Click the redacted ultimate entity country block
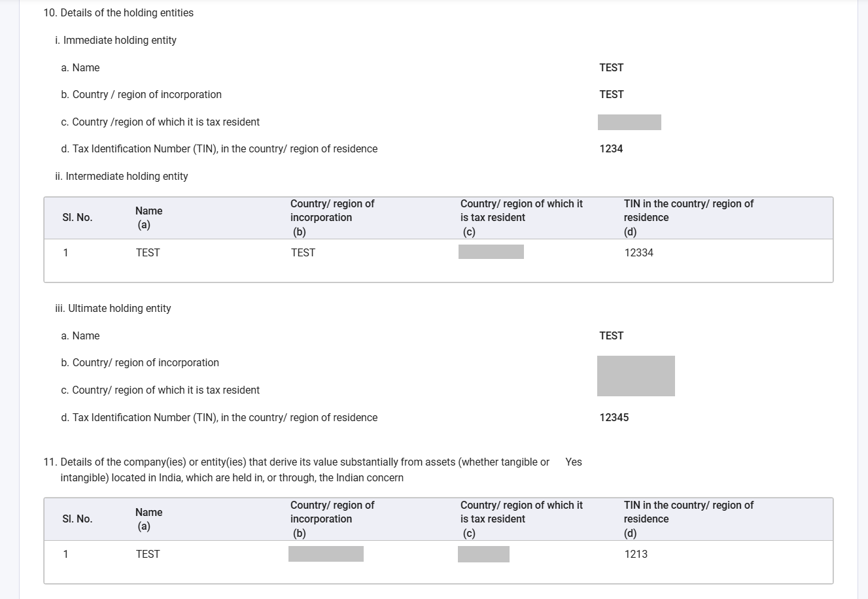Screen dimensions: 868x599 click(636, 376)
